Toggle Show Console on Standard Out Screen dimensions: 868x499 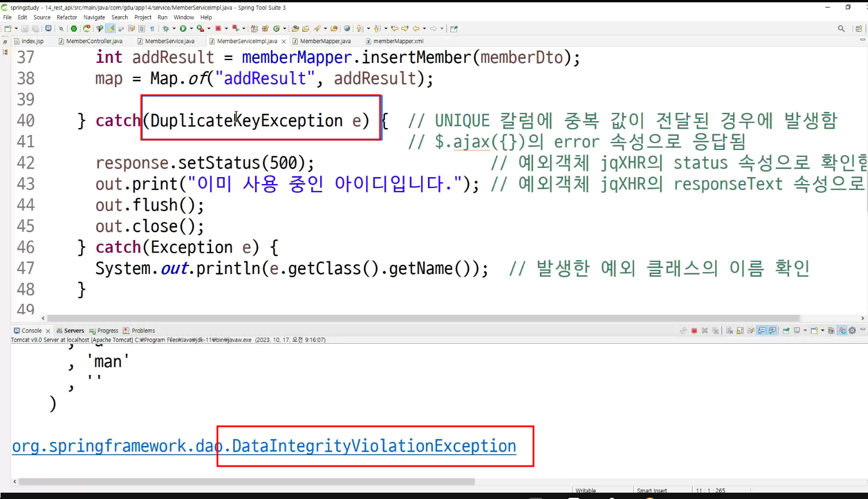click(762, 331)
